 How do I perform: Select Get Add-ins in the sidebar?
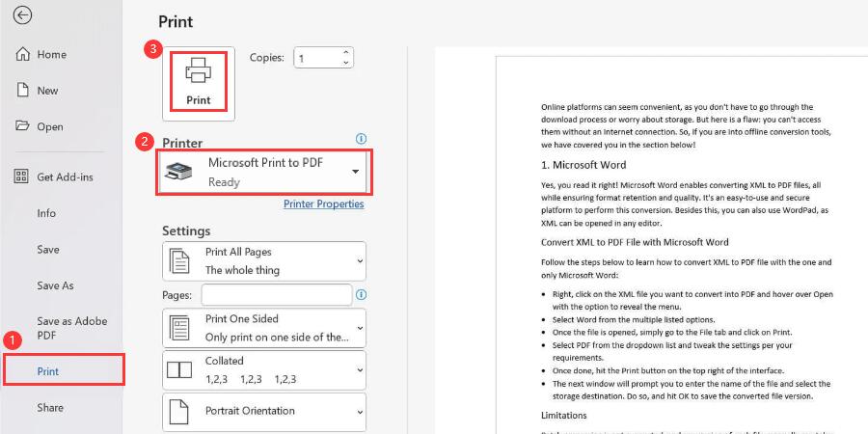tap(65, 177)
